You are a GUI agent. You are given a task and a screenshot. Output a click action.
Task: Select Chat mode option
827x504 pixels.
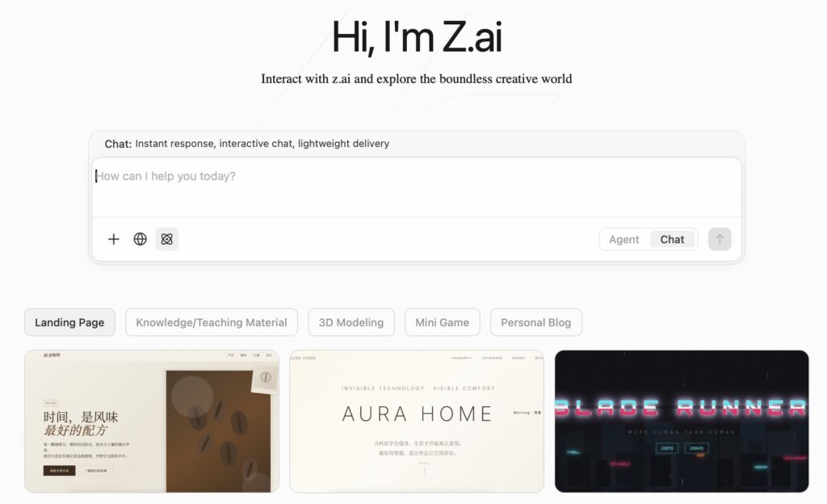pos(672,239)
